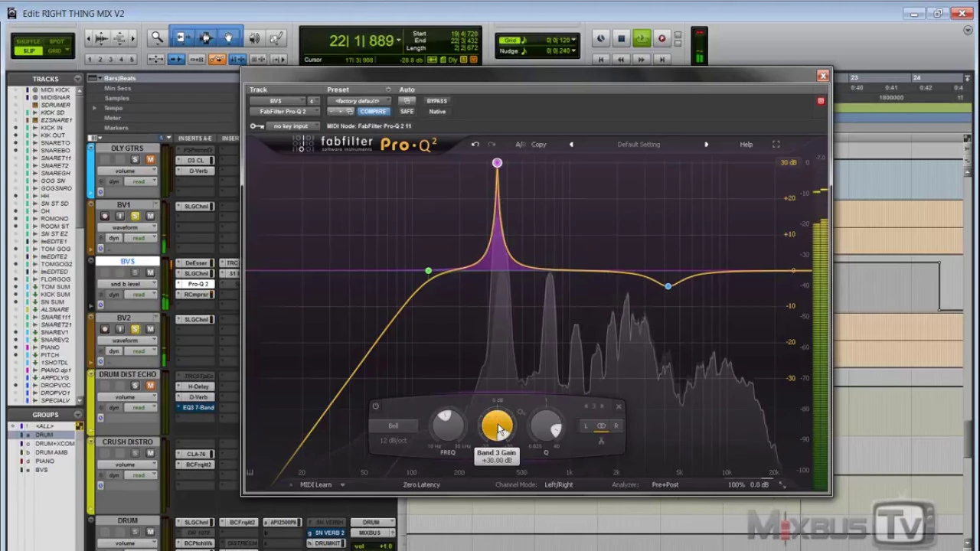
Task: Adjust the FREQ knob
Action: pos(448,425)
